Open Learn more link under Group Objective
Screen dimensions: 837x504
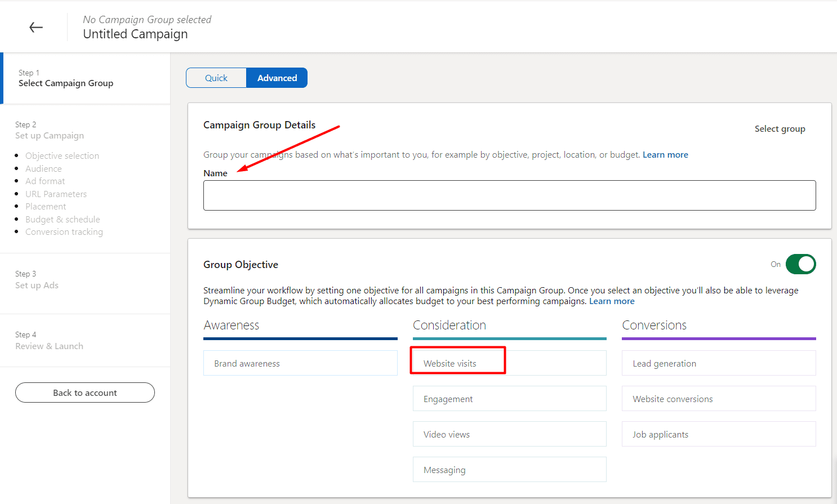click(x=612, y=301)
